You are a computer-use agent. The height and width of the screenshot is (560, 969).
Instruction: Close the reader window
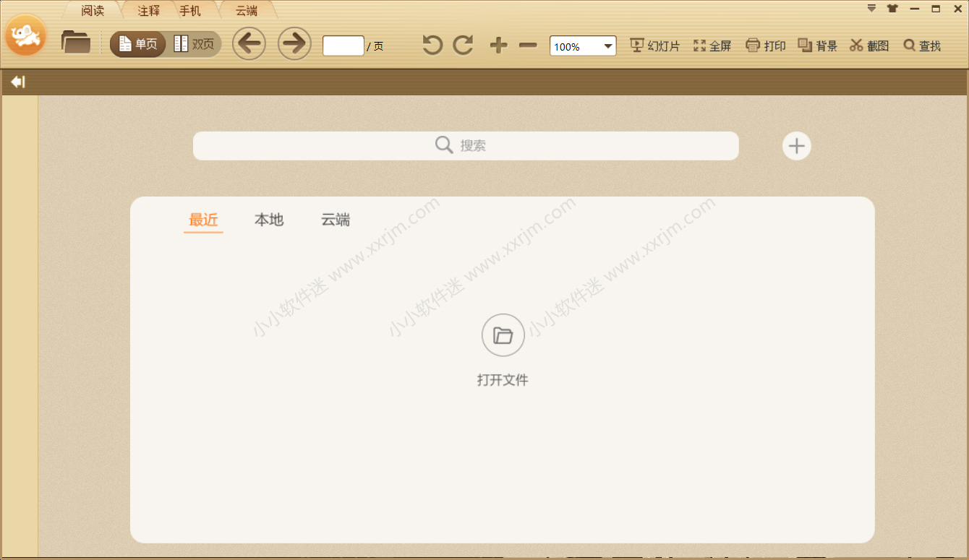coord(957,9)
